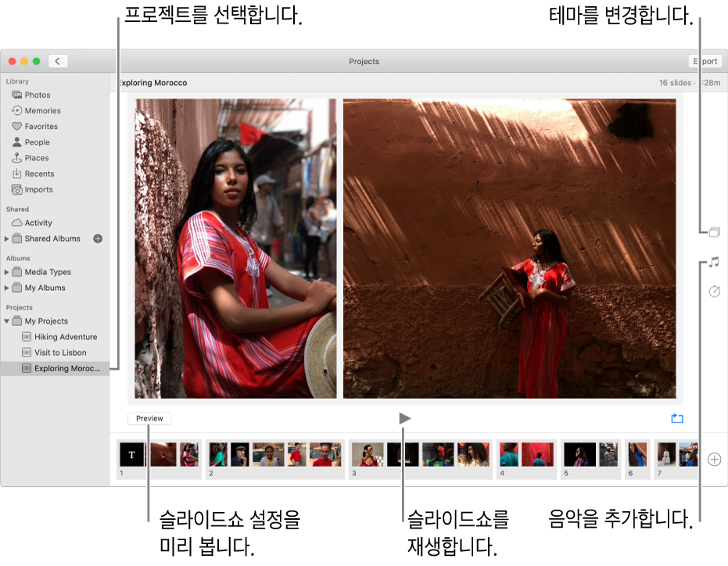
Task: Click the Preview button
Action: [149, 418]
